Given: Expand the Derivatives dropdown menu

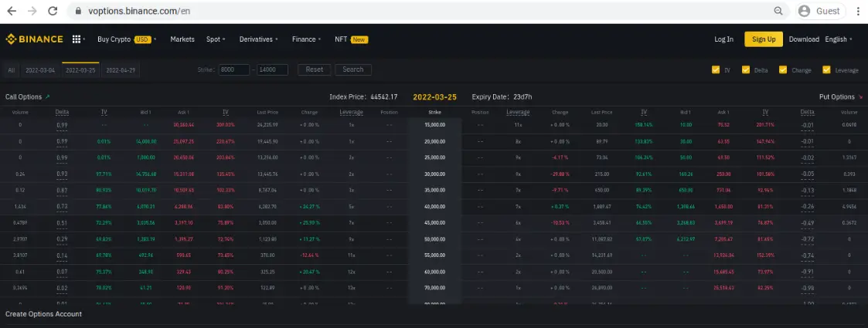Looking at the screenshot, I should click(258, 39).
